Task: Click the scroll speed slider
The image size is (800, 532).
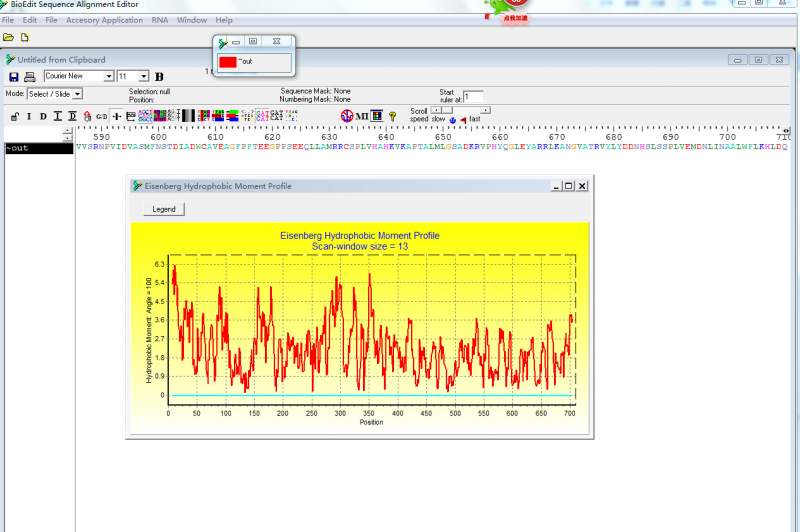Action: (x=460, y=110)
